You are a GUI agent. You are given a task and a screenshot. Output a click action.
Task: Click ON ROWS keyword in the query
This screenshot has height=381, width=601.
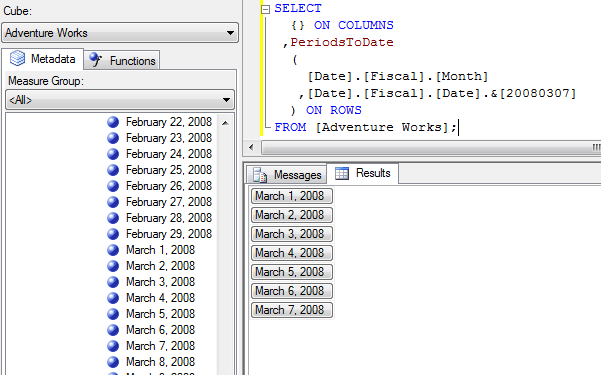click(333, 110)
